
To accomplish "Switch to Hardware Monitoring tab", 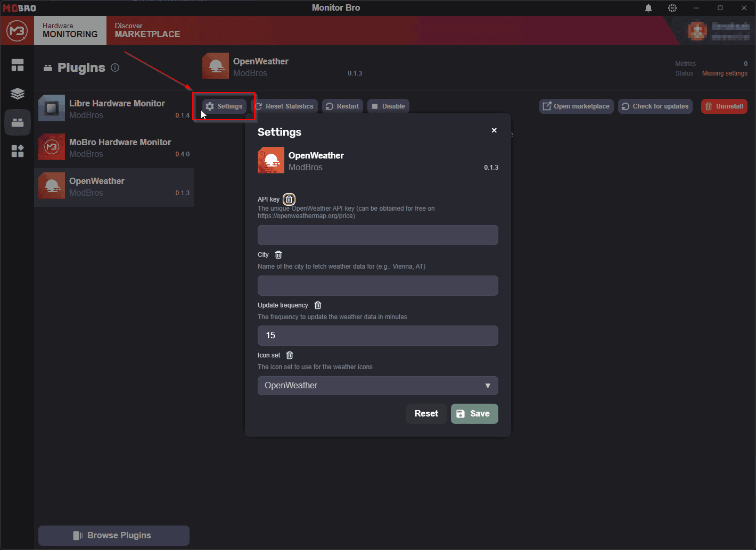I will (70, 30).
